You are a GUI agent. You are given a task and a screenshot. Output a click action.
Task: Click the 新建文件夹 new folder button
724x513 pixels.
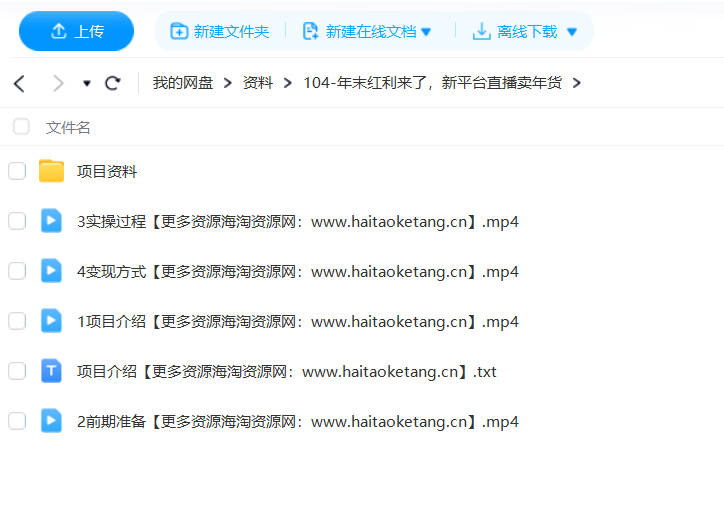pos(220,31)
